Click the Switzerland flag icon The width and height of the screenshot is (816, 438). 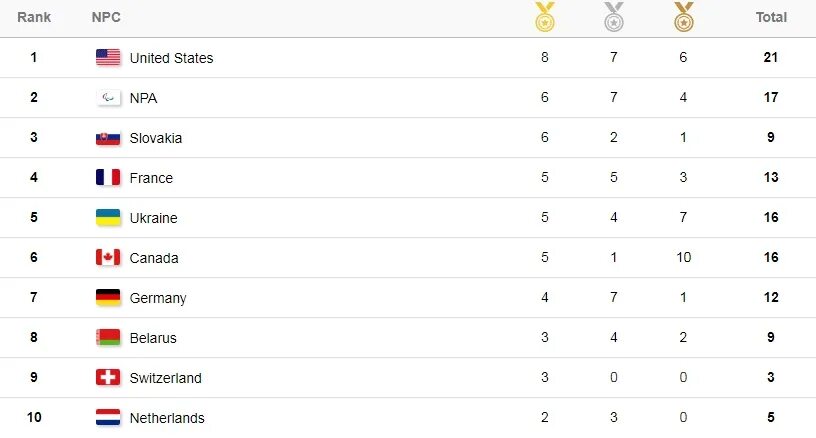click(108, 377)
